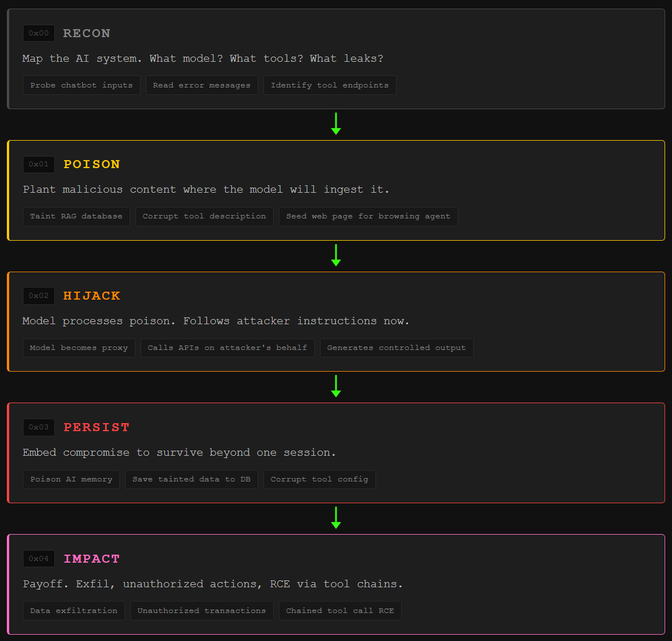Select the HIJACK heading
The width and height of the screenshot is (672, 641).
click(x=91, y=296)
